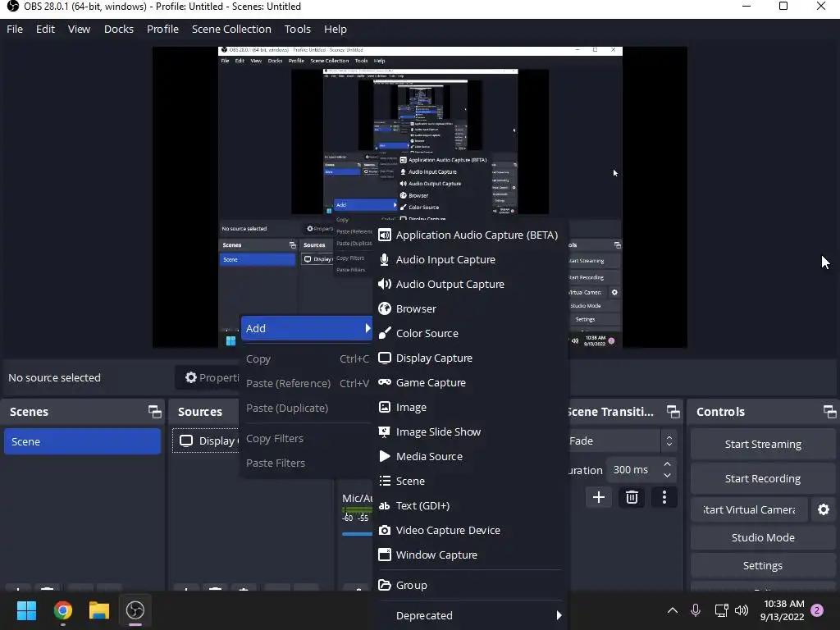The width and height of the screenshot is (840, 630).
Task: Open the Add submenu entry
Action: pos(307,328)
